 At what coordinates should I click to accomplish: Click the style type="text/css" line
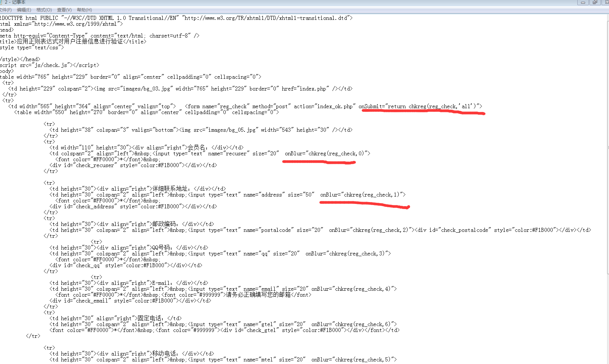point(32,47)
